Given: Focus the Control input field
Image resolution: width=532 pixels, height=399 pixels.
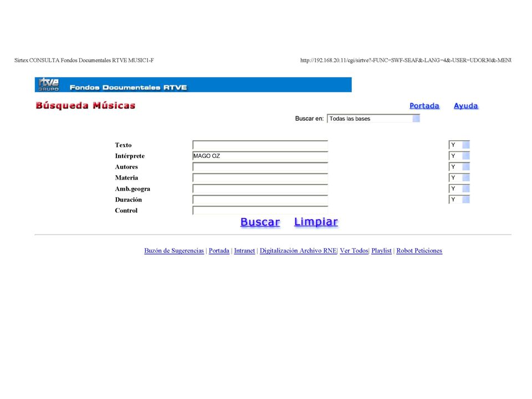Looking at the screenshot, I should pos(260,211).
